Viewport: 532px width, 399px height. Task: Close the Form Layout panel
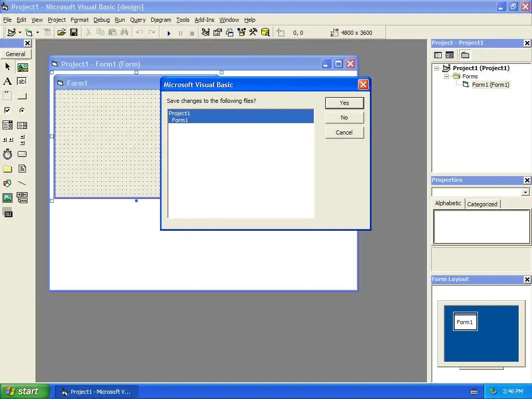(527, 279)
